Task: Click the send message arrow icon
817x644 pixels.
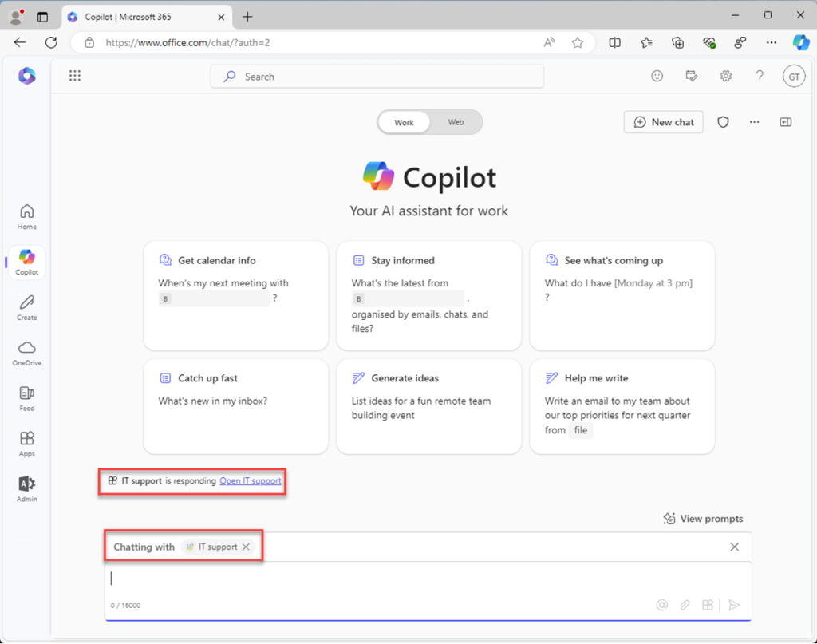Action: tap(734, 605)
